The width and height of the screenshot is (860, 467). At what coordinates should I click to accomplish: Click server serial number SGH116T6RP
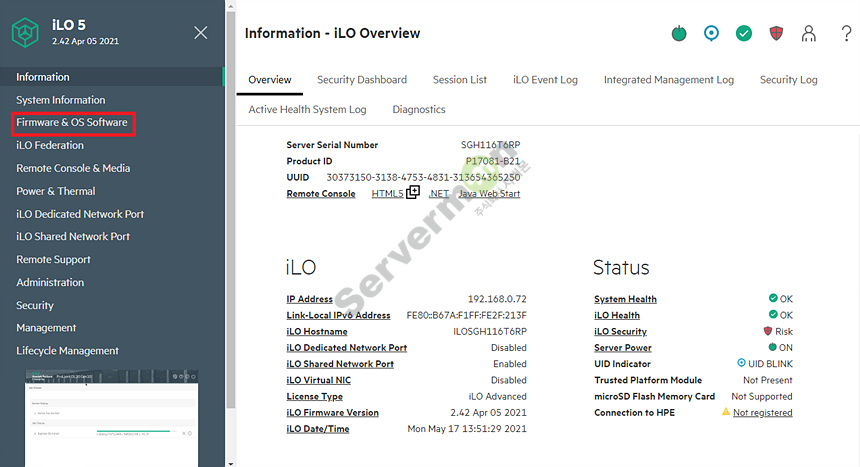point(490,145)
